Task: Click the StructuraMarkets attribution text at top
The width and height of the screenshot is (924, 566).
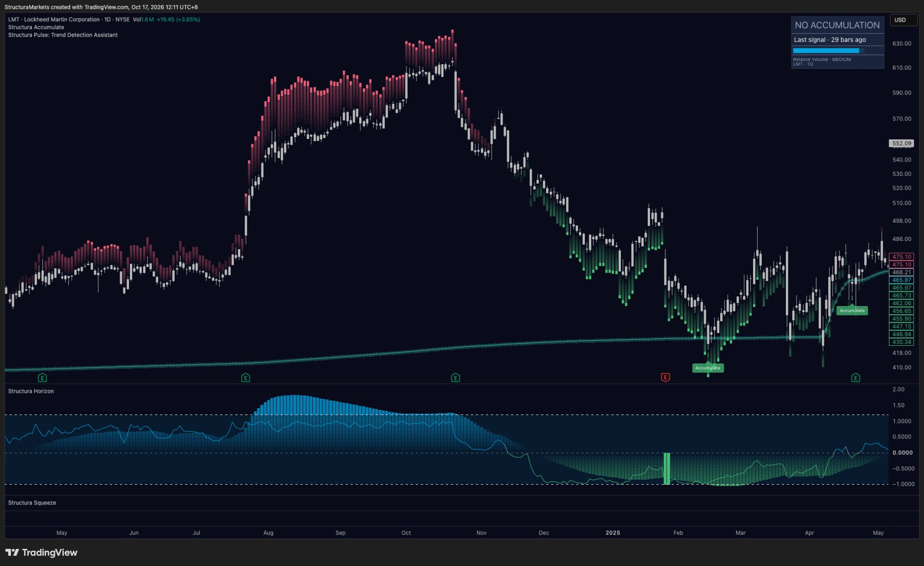Action: [101, 7]
